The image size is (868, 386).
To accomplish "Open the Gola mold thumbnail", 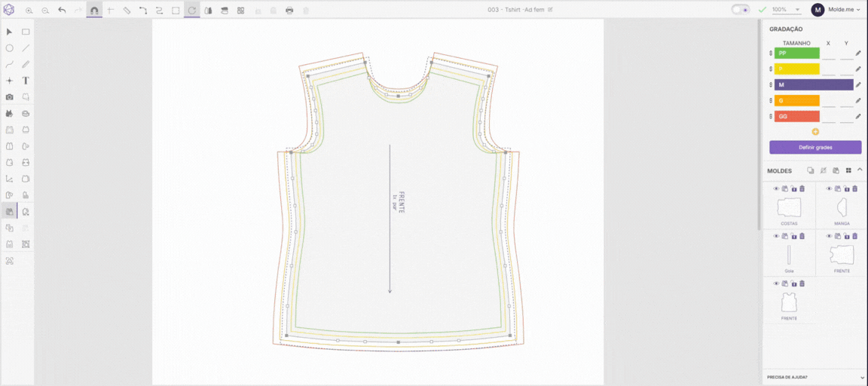I will point(789,256).
